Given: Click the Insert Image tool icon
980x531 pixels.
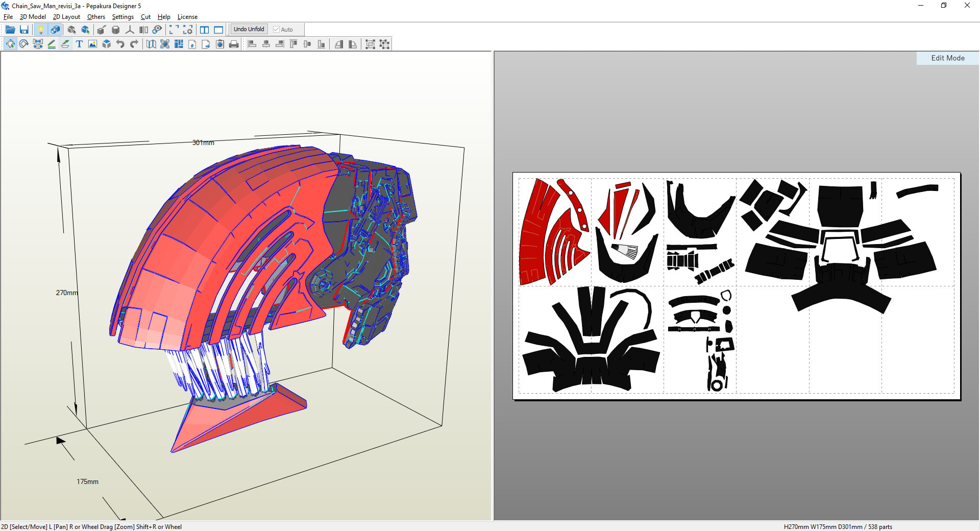Looking at the screenshot, I should click(x=92, y=44).
